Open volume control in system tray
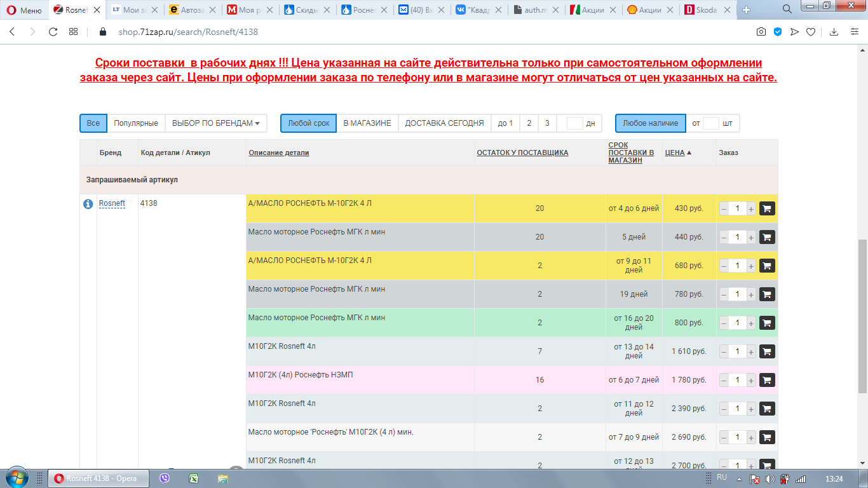The height and width of the screenshot is (488, 868). point(770,479)
